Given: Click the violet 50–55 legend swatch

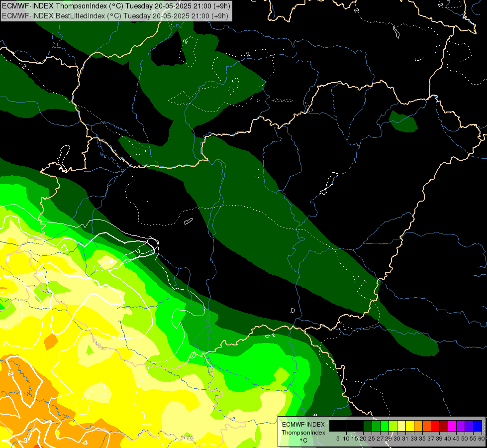Looking at the screenshot, I should click(469, 426).
